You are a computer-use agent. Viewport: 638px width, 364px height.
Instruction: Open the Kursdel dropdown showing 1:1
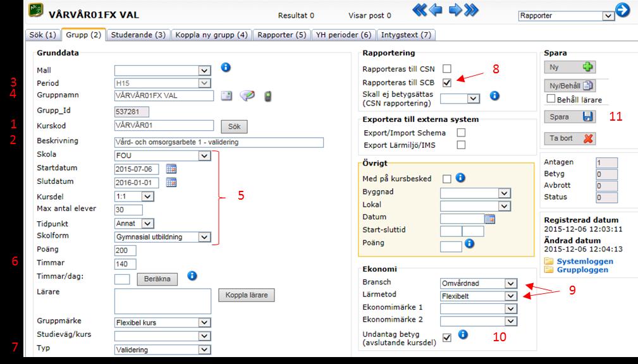(134, 197)
